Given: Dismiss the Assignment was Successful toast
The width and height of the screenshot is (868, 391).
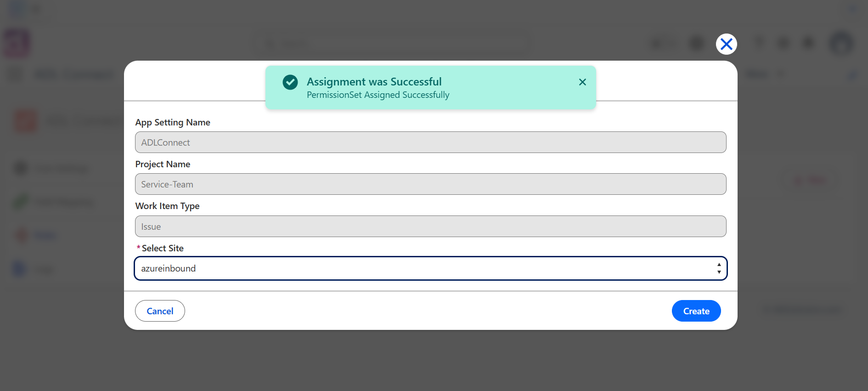Looking at the screenshot, I should tap(582, 82).
